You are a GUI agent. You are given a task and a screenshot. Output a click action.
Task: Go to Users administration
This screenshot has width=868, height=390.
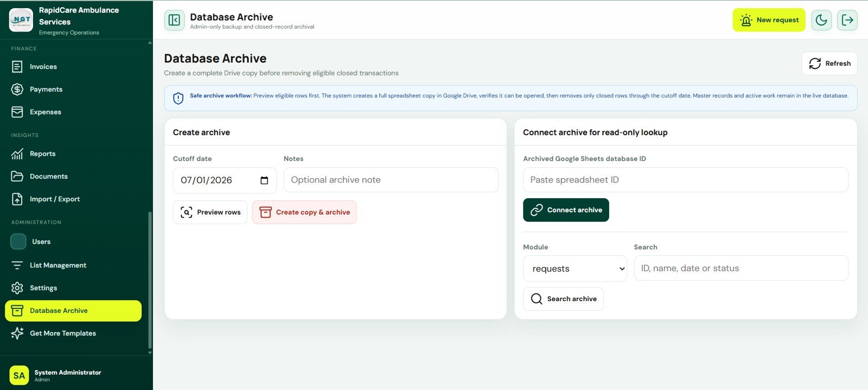click(x=73, y=242)
